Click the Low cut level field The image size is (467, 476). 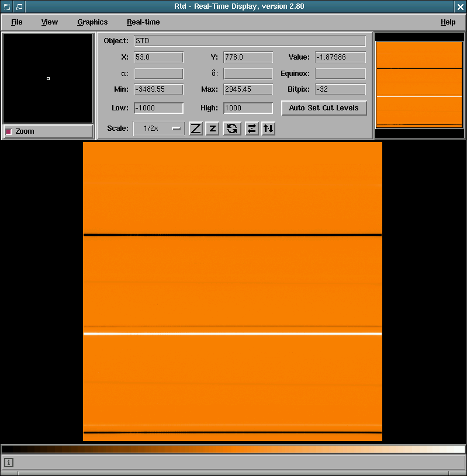click(x=158, y=108)
